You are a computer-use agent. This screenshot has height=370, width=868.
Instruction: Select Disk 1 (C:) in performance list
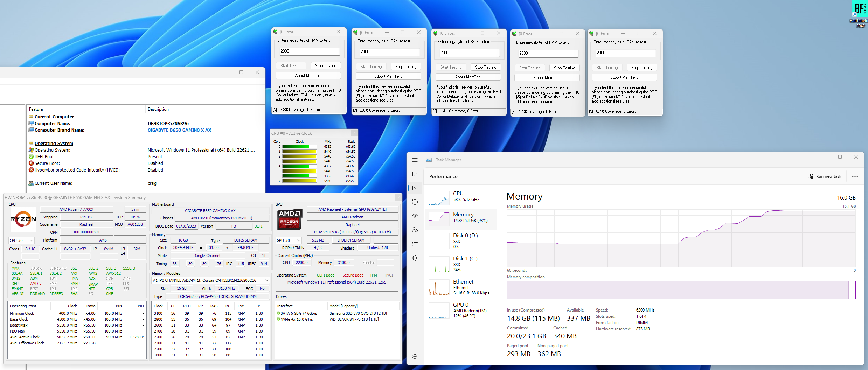tap(461, 264)
